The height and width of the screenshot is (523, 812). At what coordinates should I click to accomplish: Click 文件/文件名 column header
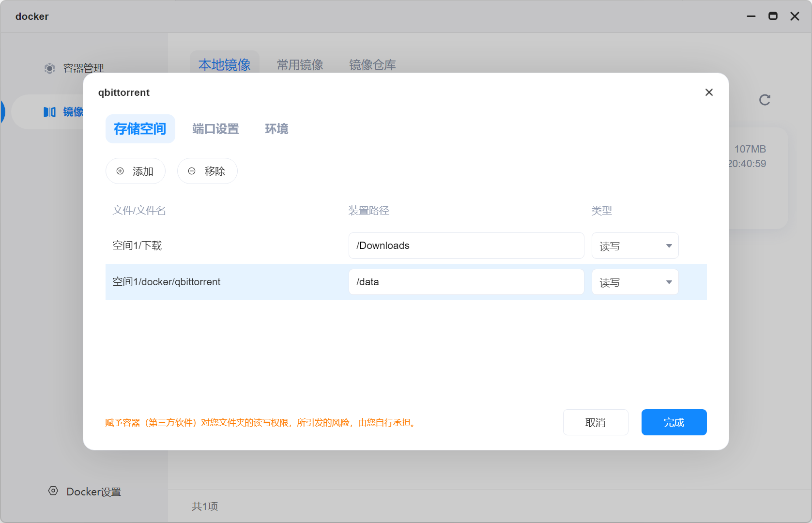pyautogui.click(x=139, y=210)
